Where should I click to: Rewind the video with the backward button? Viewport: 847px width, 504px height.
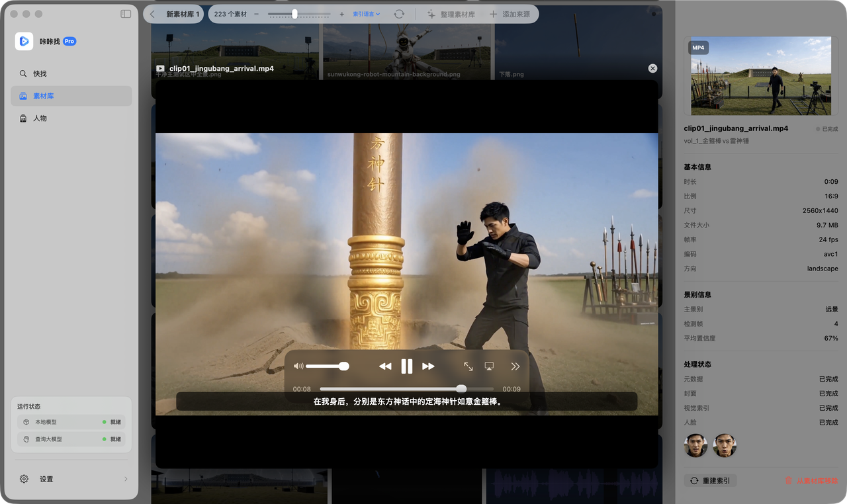pos(385,366)
